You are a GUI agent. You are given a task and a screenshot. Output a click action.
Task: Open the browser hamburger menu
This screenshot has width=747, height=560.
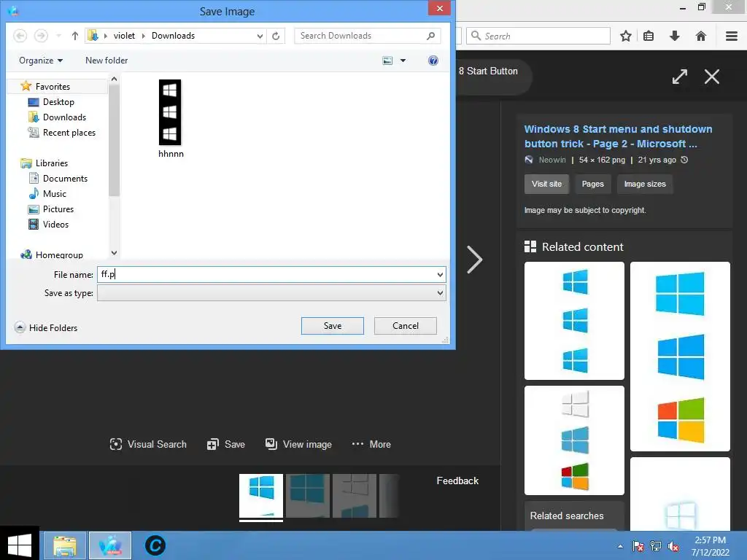pos(732,36)
